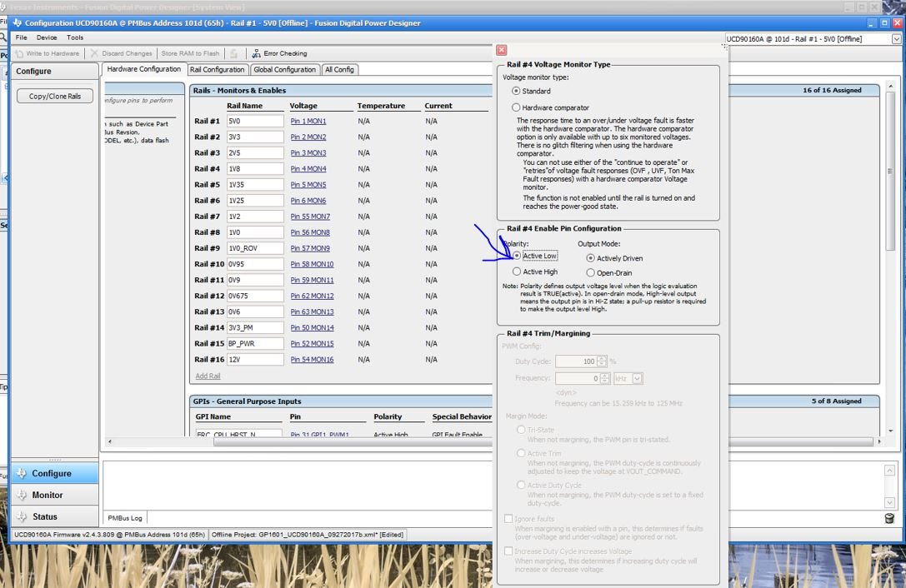Switch to All Config tab

(339, 69)
